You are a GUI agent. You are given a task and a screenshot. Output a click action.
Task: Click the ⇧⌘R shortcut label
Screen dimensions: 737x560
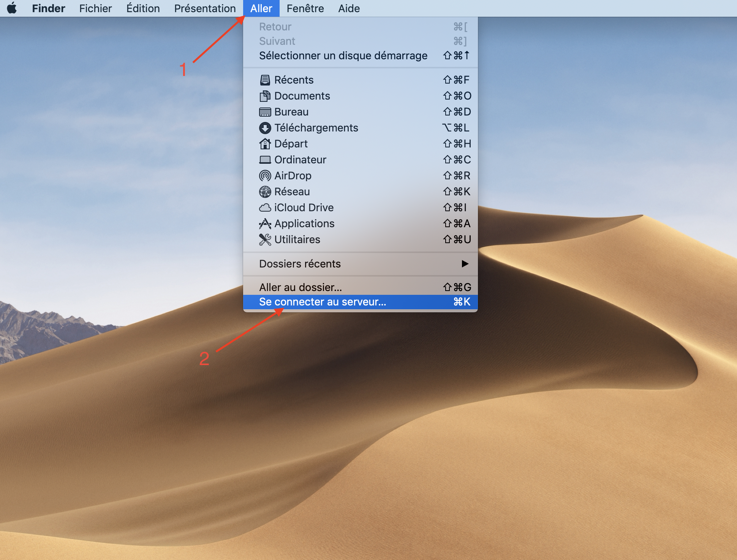[x=457, y=176]
